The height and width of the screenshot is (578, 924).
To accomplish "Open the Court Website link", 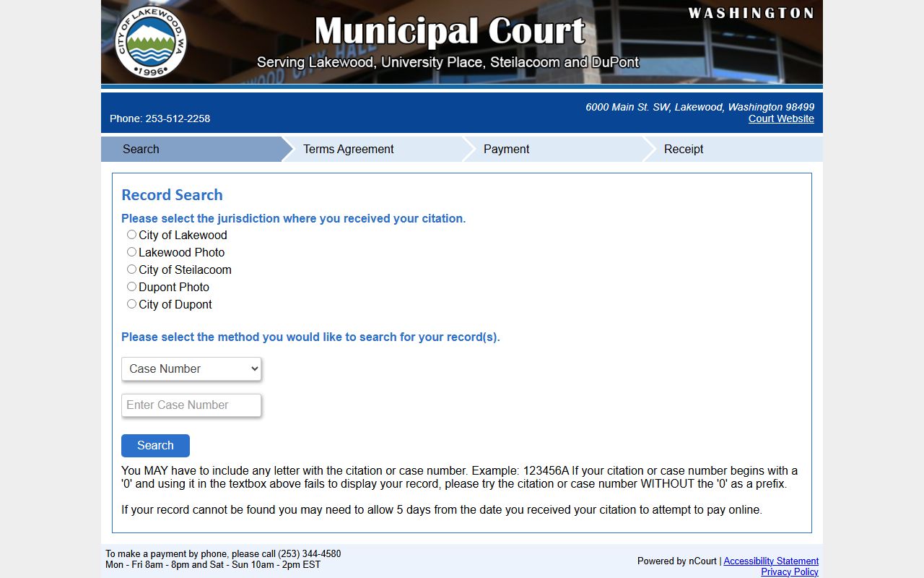I will click(781, 118).
